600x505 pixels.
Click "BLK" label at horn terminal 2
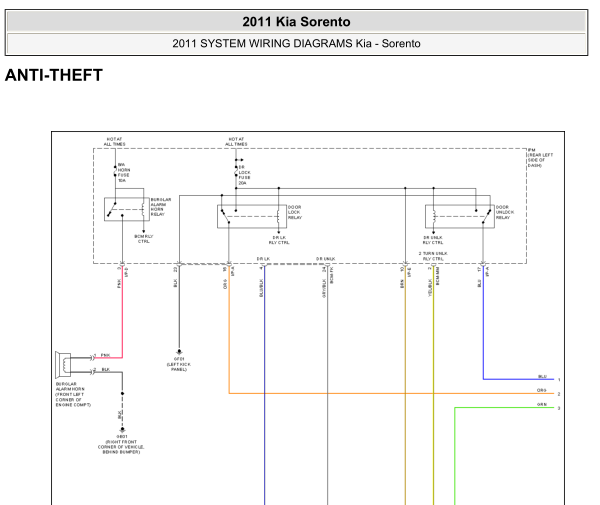click(x=106, y=370)
